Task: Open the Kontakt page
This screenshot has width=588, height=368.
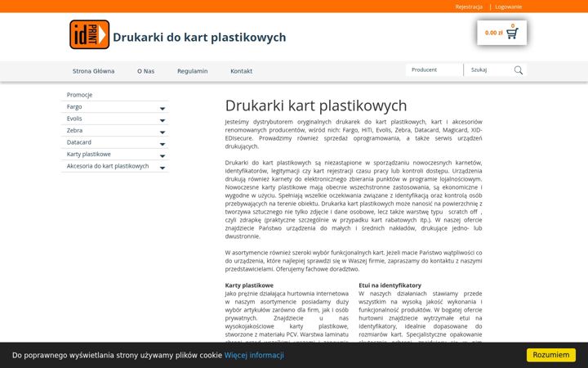Action: click(241, 71)
